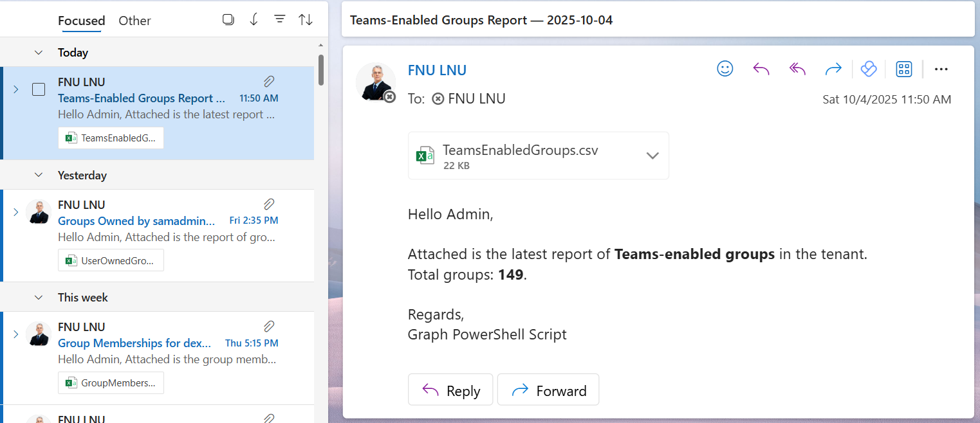The image size is (980, 423).
Task: Check the box beside Teams-Enabled Groups Report email
Action: [x=39, y=89]
